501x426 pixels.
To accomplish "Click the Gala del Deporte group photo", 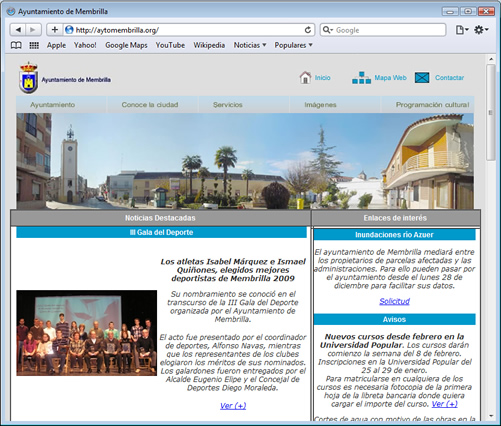I will click(x=87, y=333).
